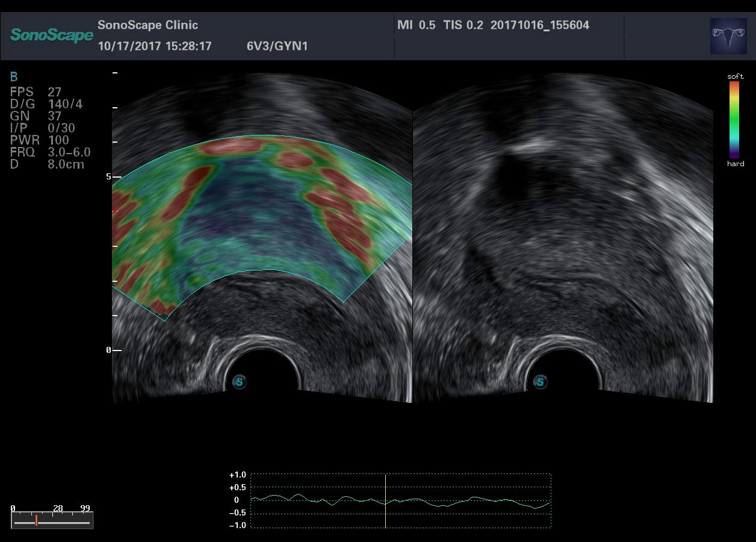Click the I/P 0/30 parameter
The width and height of the screenshot is (756, 542).
point(42,128)
